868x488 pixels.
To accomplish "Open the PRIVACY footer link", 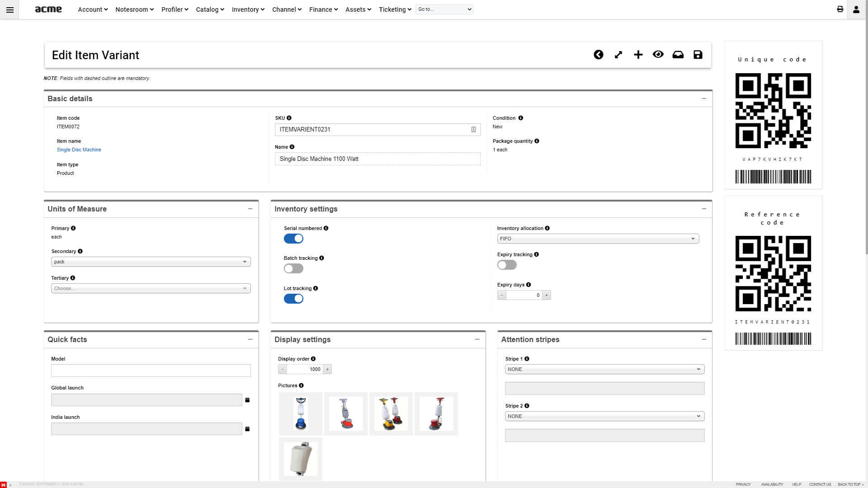I will click(x=743, y=484).
